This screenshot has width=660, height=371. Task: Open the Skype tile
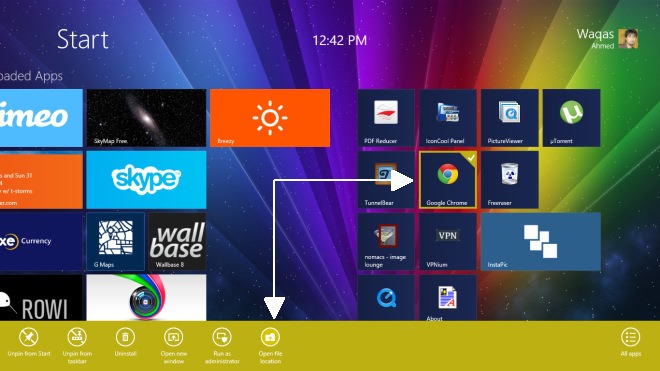coord(146,180)
